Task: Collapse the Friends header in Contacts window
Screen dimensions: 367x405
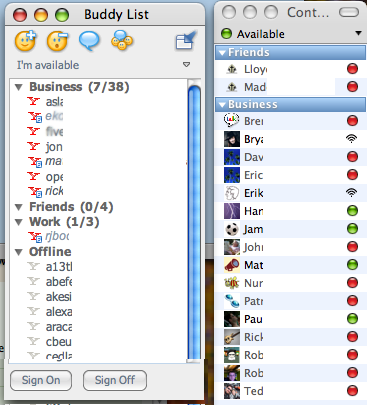Action: tap(222, 53)
